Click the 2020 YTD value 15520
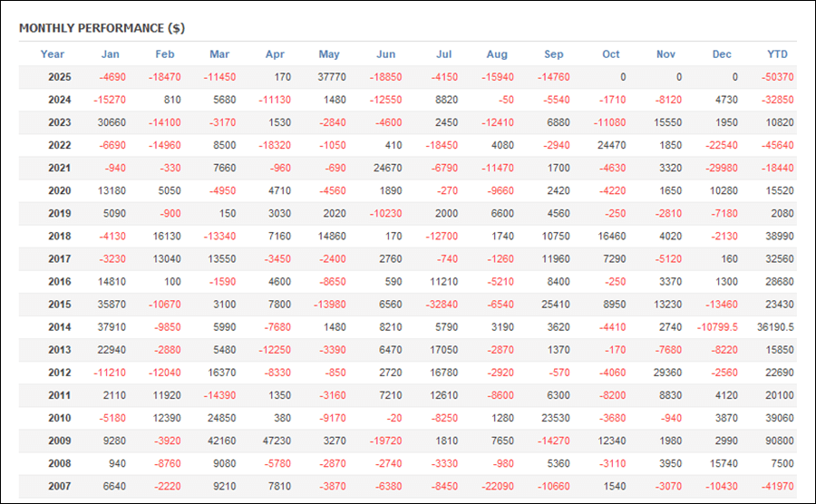Viewport: 816px width, 504px height. (780, 191)
